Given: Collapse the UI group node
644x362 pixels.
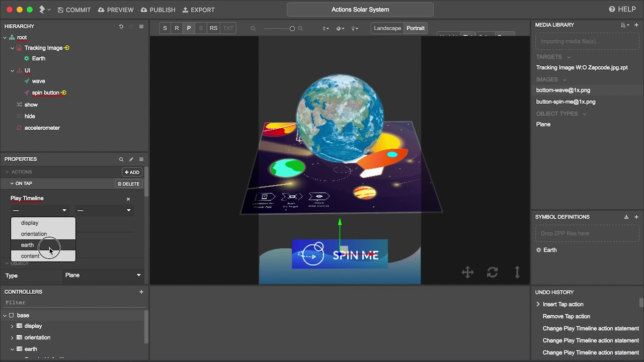Looking at the screenshot, I should pyautogui.click(x=13, y=71).
